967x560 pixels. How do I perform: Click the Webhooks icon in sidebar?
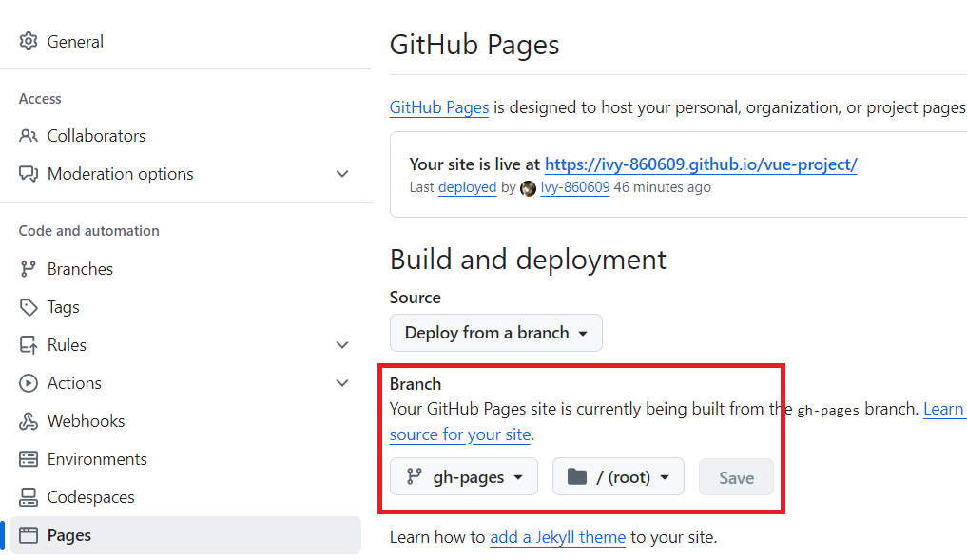coord(29,421)
